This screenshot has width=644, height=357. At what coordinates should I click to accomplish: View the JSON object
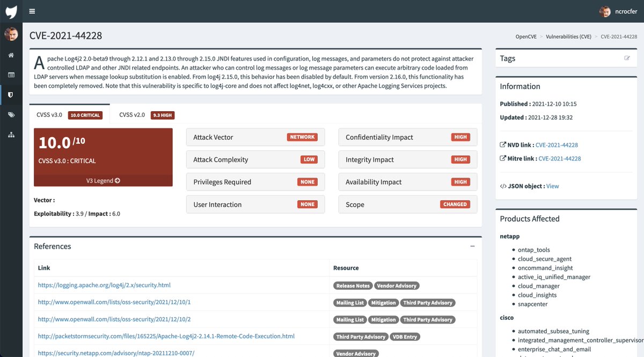pyautogui.click(x=552, y=186)
